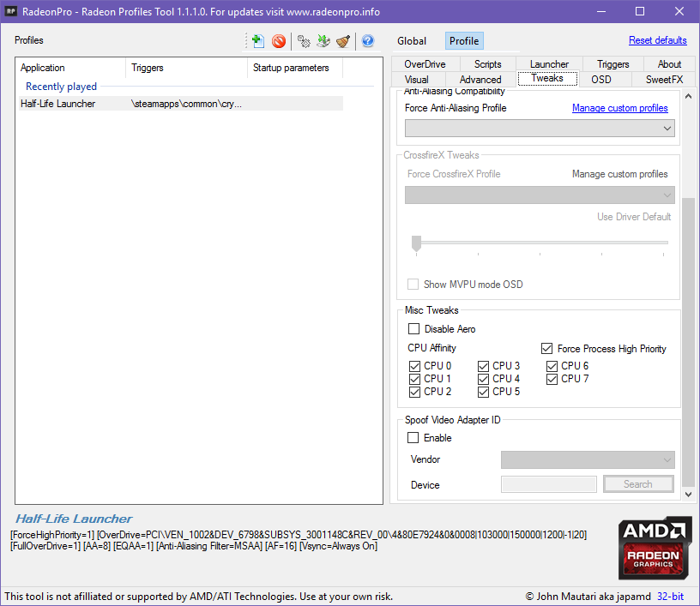Open the Vendor dropdown
700x606 pixels.
pyautogui.click(x=588, y=459)
